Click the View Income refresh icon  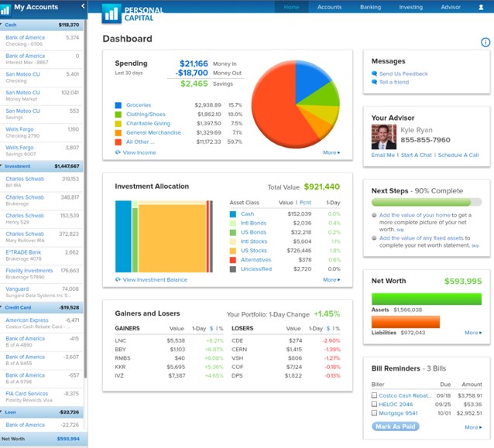118,152
